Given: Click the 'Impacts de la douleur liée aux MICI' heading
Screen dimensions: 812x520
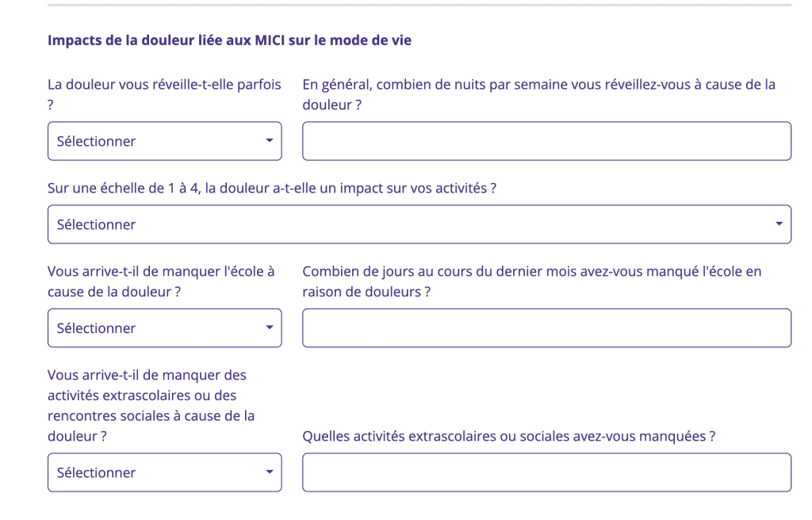Looking at the screenshot, I should tap(229, 40).
